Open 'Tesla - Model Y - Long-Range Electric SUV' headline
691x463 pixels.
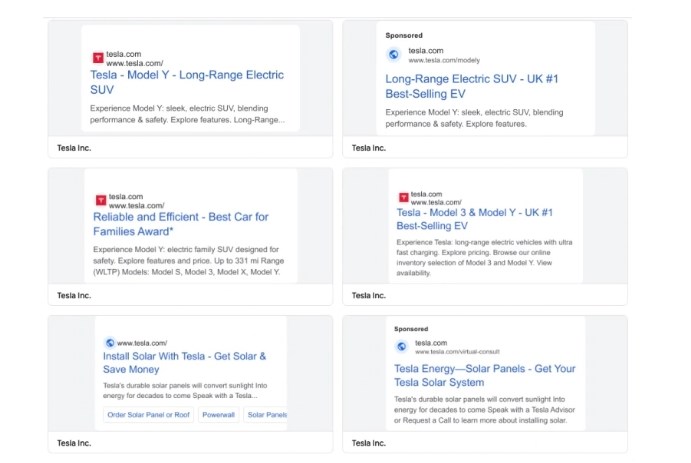187,82
